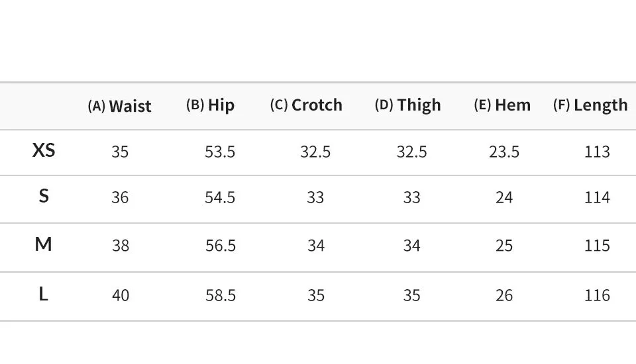Click the XS hem value 23.5

tap(503, 152)
